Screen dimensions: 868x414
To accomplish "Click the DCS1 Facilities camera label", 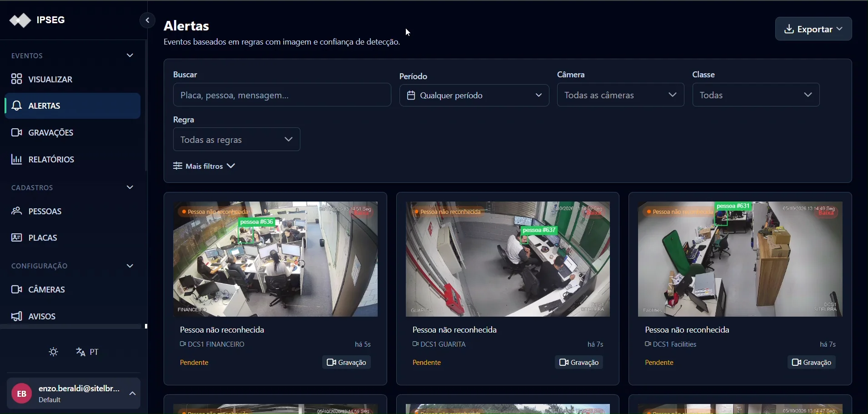I will pos(671,345).
